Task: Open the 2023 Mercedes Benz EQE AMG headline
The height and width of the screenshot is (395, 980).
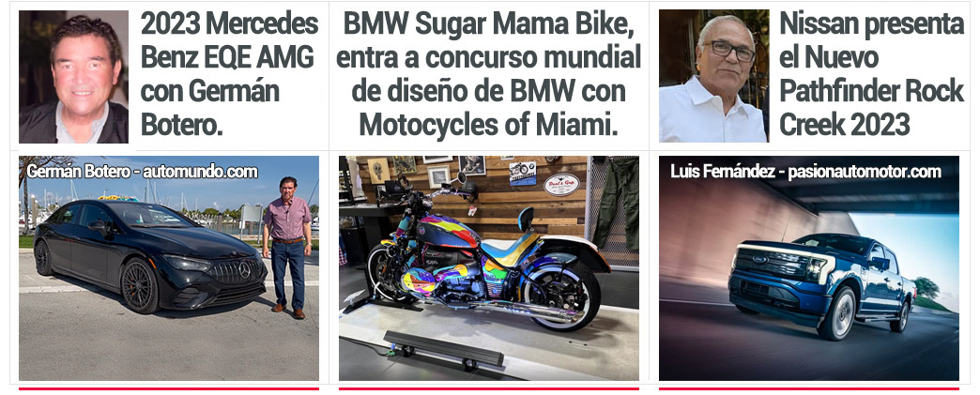Action: [x=229, y=74]
